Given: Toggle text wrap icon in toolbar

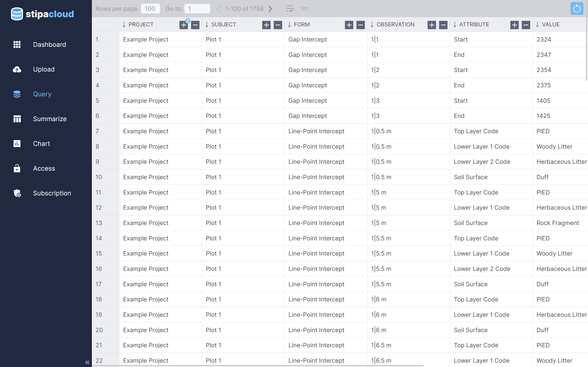Looking at the screenshot, I should (x=289, y=9).
